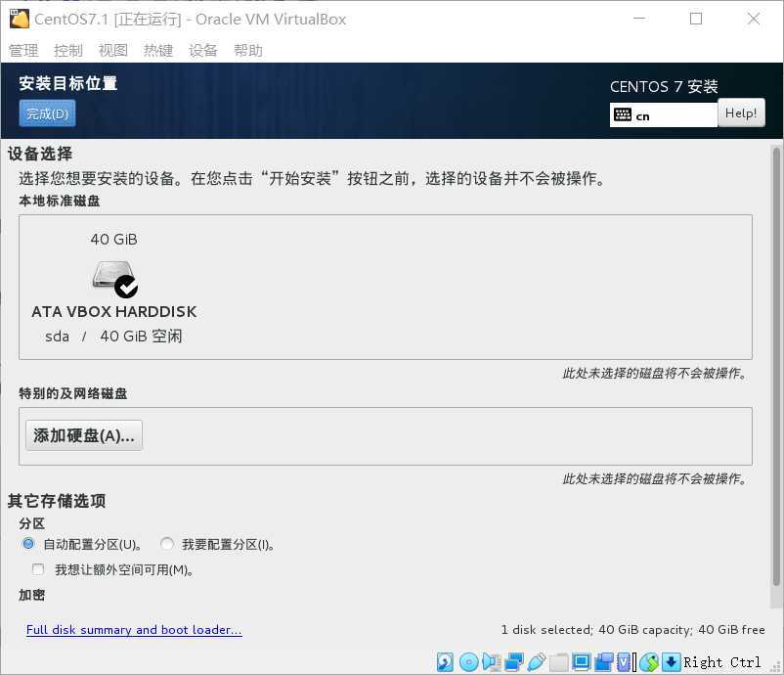The image size is (784, 675).
Task: Click the '加密' encryption section label
Action: pos(32,595)
